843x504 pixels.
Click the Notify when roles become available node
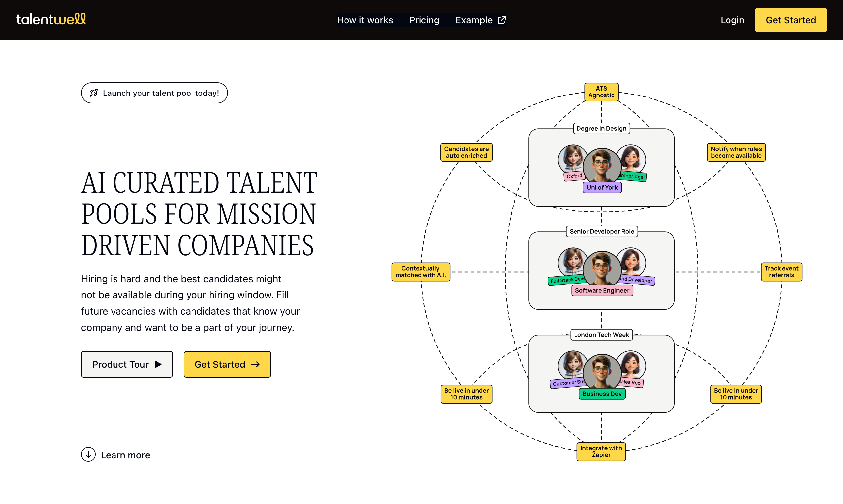(736, 152)
